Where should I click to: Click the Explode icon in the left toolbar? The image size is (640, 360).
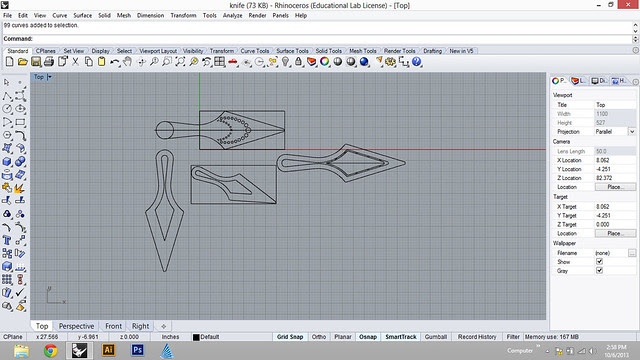coord(19,188)
